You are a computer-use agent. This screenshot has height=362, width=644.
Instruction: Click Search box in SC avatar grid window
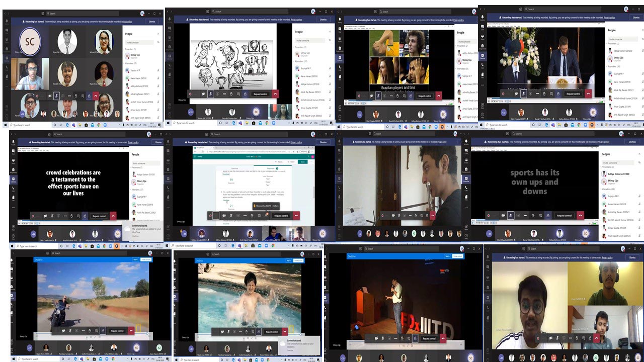pyautogui.click(x=83, y=14)
